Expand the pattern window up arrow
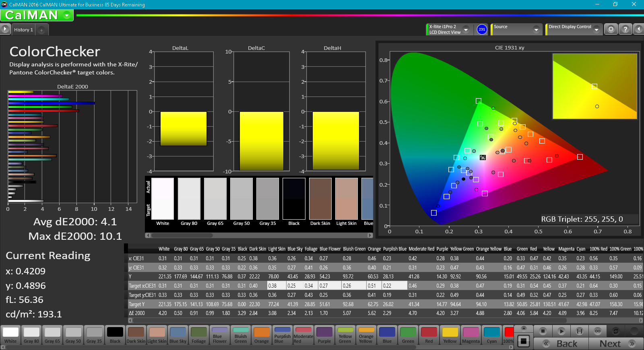This screenshot has height=350, width=644. tap(523, 329)
